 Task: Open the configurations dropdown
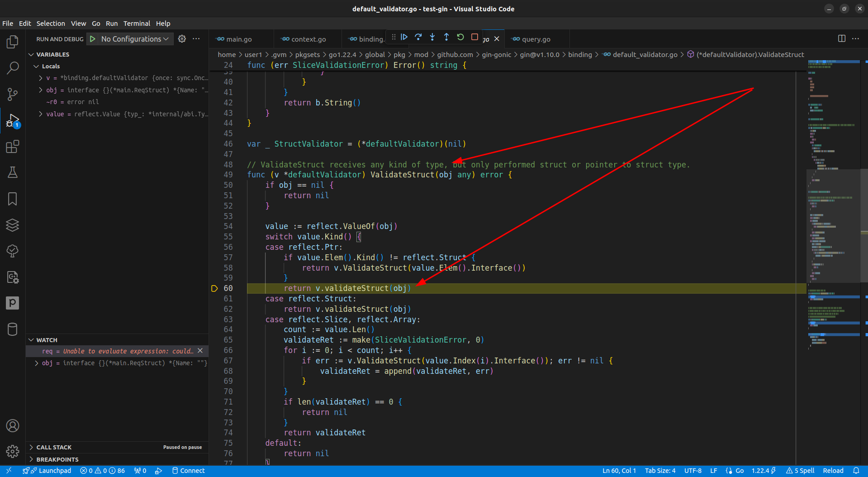[135, 39]
